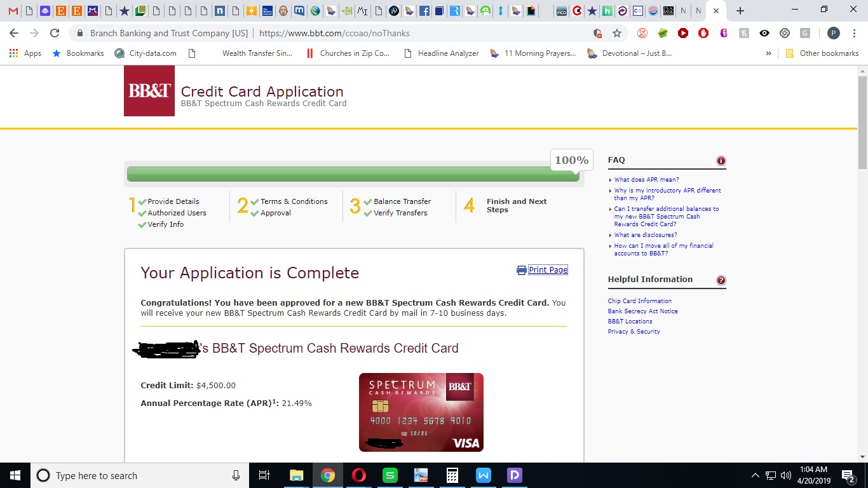Open the Bookmarks star folder in bookmarks bar
Image resolution: width=868 pixels, height=488 pixels.
click(x=78, y=53)
